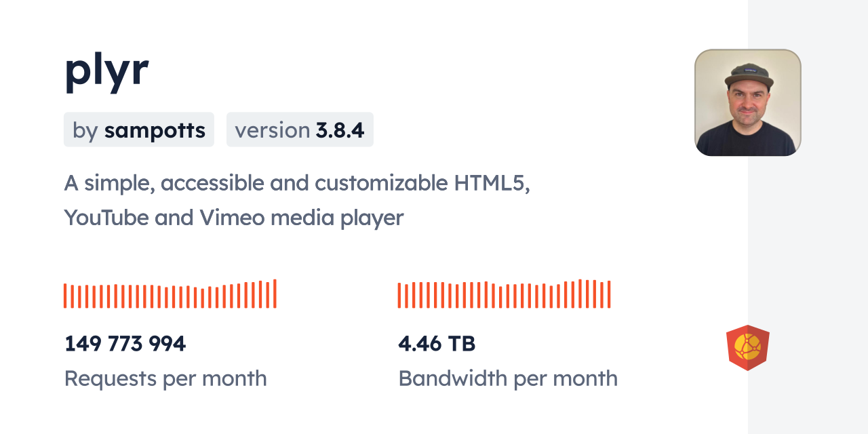868x434 pixels.
Task: Click the jsDelivr shield logo
Action: [x=747, y=348]
